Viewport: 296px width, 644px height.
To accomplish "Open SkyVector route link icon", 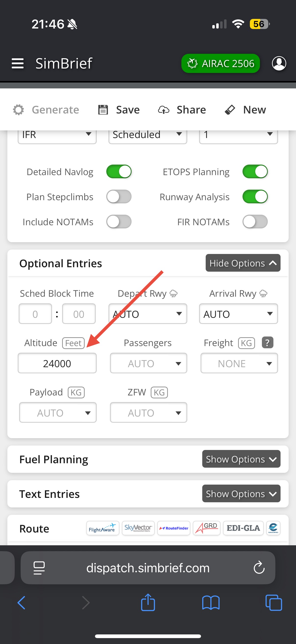I will [x=138, y=528].
